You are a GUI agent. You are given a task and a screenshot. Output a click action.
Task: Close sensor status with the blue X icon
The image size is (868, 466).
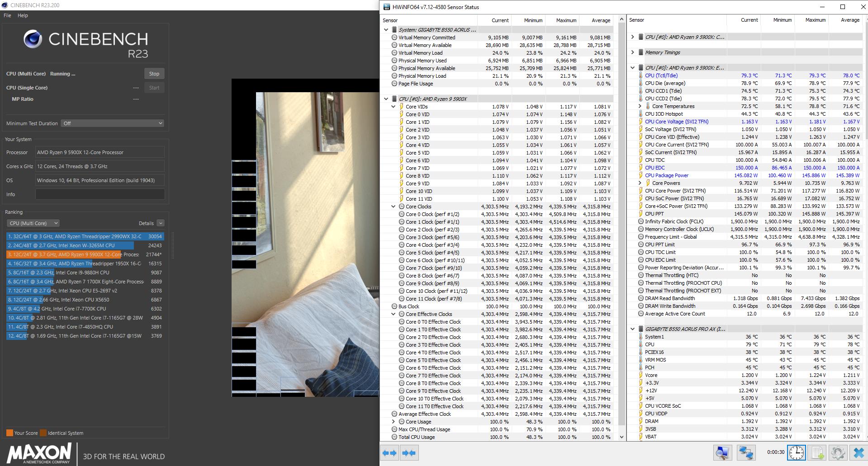click(x=858, y=453)
